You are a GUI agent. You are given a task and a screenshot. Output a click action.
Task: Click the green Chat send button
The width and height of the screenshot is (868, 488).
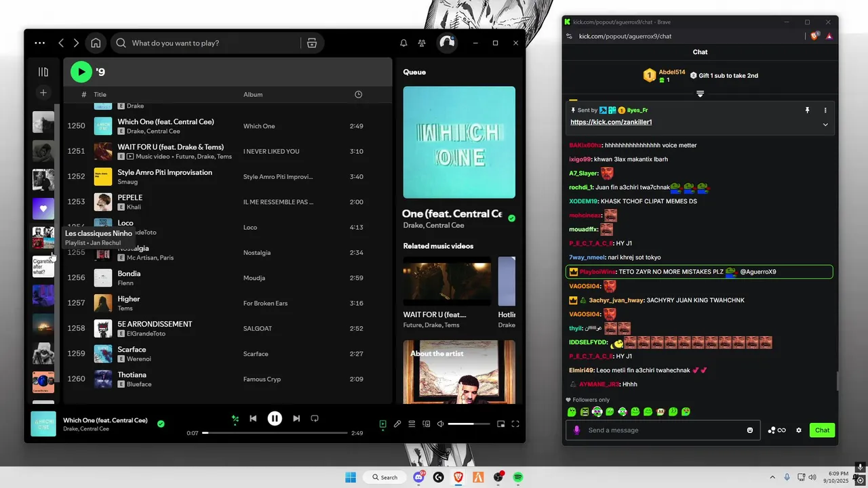tap(822, 430)
